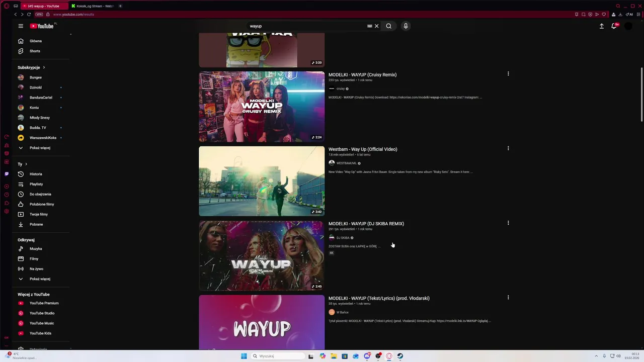Open Windows Start button

click(244, 356)
